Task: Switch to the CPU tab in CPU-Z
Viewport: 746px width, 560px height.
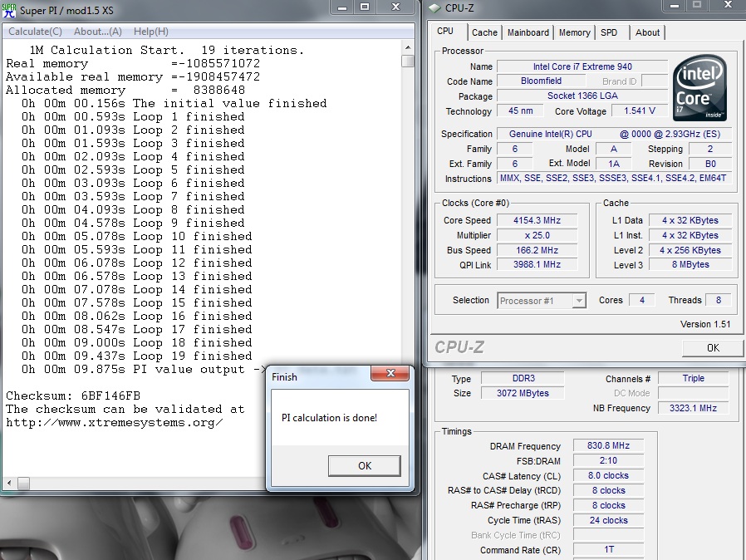Action: pyautogui.click(x=445, y=31)
